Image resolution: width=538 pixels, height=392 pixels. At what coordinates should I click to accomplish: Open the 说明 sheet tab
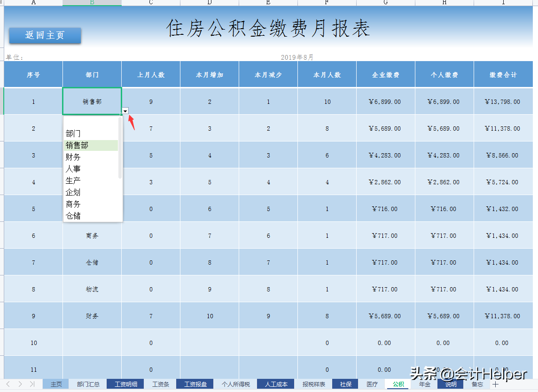[x=450, y=384]
